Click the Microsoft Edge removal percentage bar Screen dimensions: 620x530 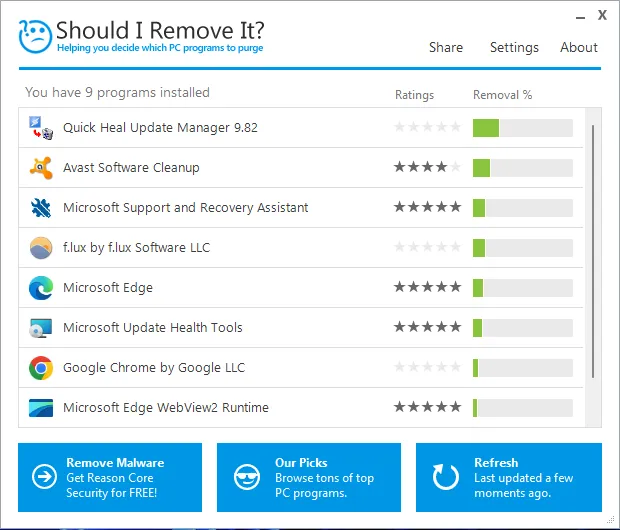[523, 288]
